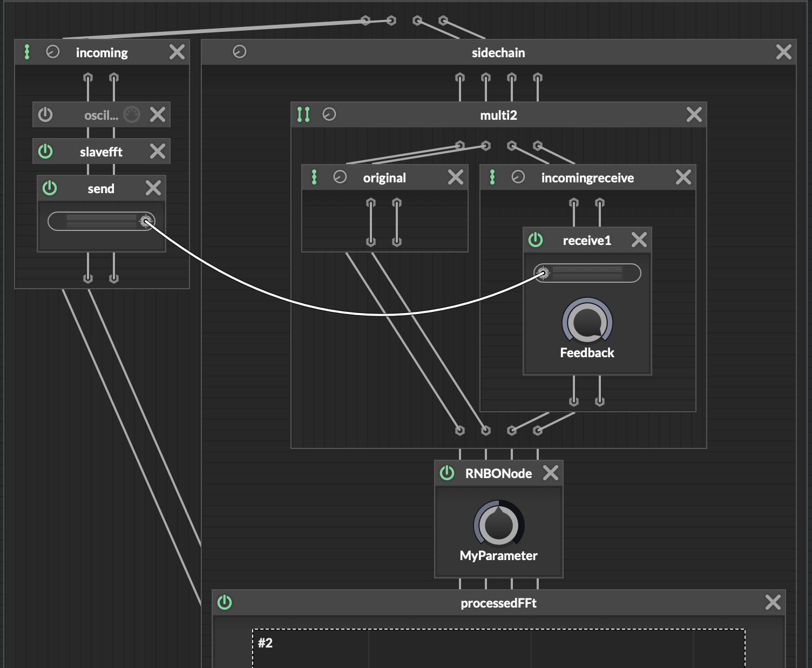Click the oscil node MIDI indicator icon
The image size is (812, 668).
coord(132,114)
